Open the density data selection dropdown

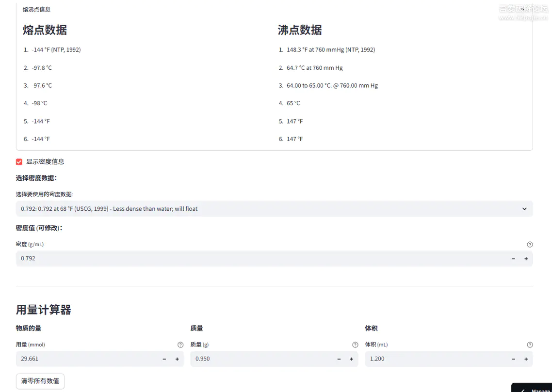click(274, 209)
